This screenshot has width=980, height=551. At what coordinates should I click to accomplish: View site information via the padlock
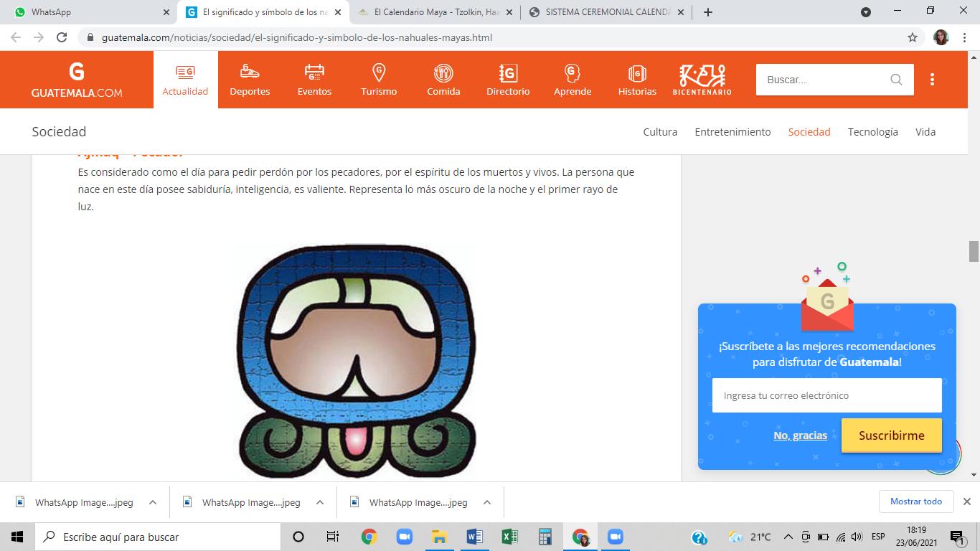tap(90, 37)
